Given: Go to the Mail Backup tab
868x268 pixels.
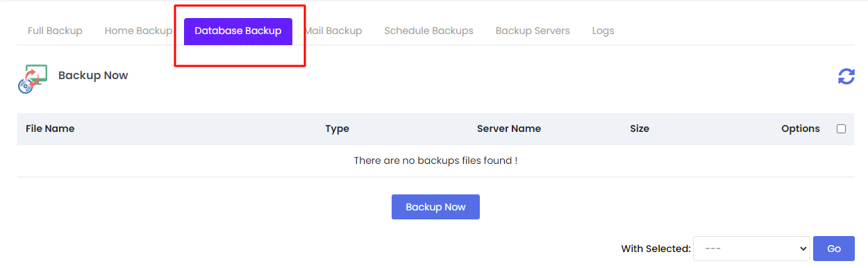Looking at the screenshot, I should [x=333, y=31].
